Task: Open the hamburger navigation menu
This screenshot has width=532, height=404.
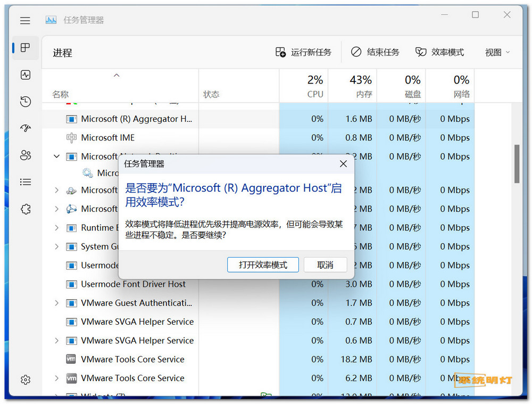Action: point(25,20)
